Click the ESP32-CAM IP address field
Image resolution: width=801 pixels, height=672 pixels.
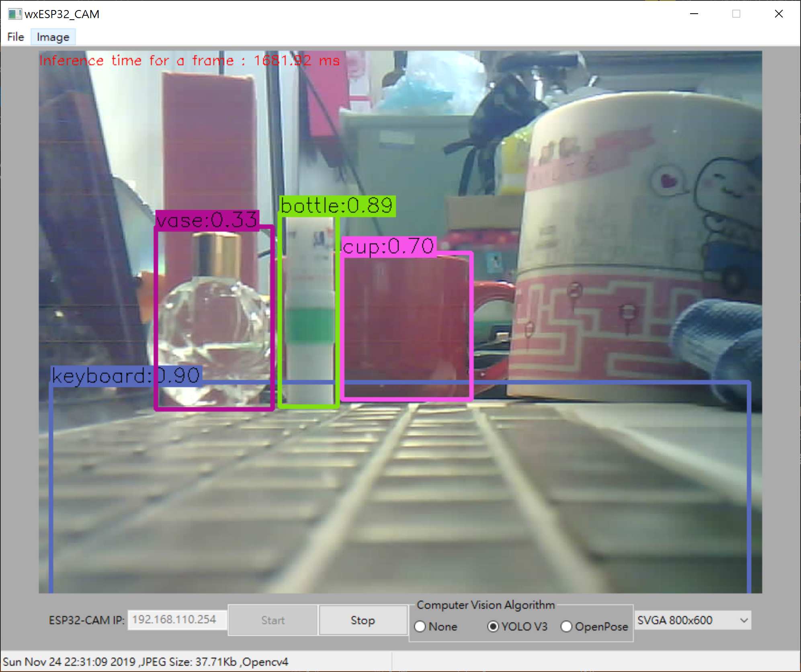click(177, 619)
